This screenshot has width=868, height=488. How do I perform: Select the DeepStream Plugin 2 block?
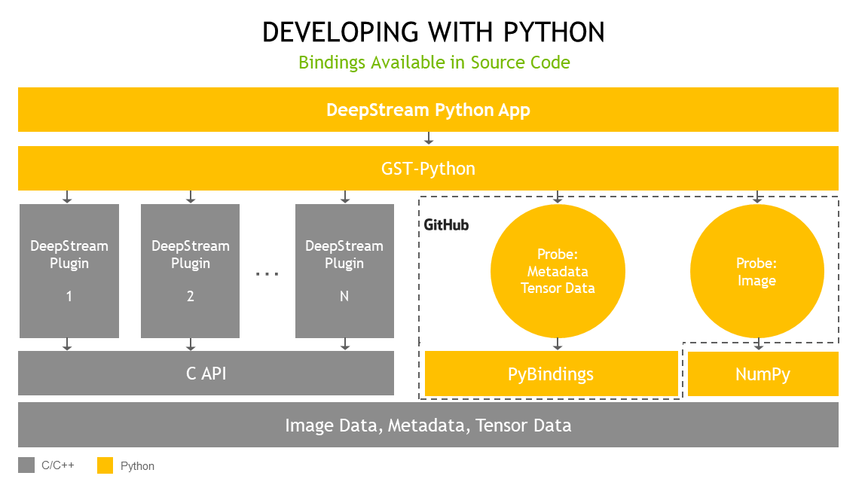click(x=190, y=270)
